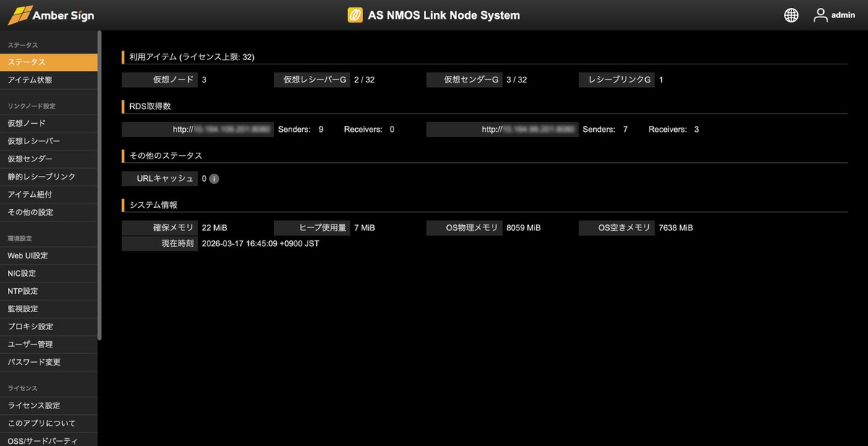Click the 2 / 32 receiver count

[365, 80]
